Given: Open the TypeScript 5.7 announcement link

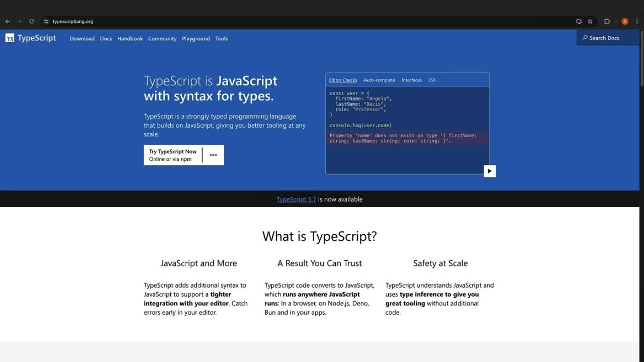Looking at the screenshot, I should 296,199.
